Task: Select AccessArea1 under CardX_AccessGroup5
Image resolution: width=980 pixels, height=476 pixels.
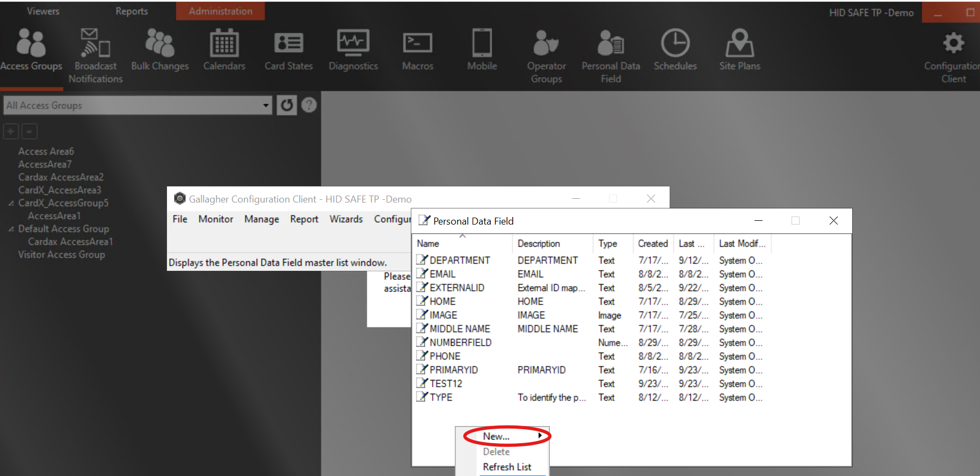Action: pos(54,216)
